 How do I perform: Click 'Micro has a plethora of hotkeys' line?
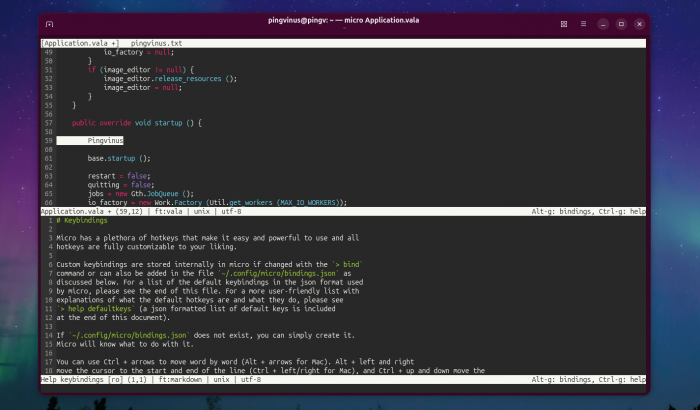[208, 238]
